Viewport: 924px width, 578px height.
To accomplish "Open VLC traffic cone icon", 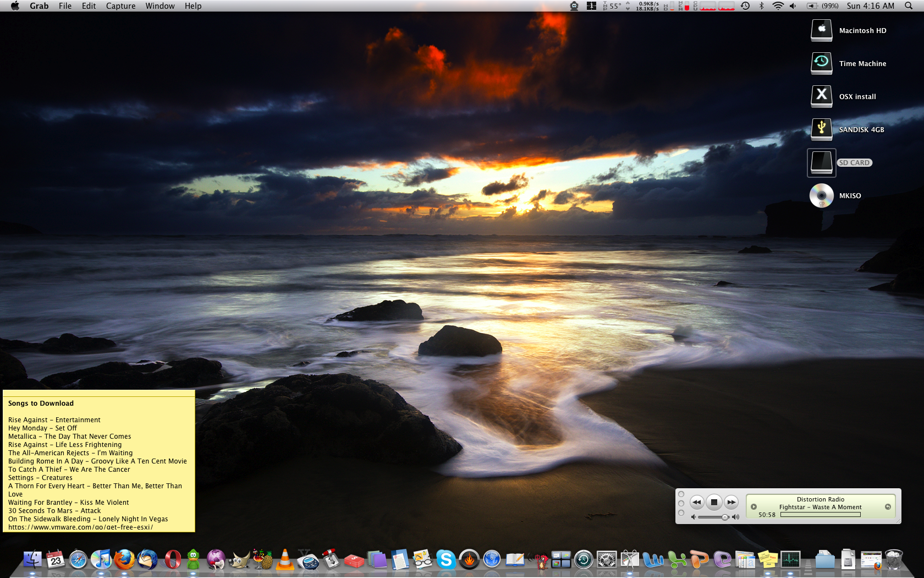I will (285, 560).
